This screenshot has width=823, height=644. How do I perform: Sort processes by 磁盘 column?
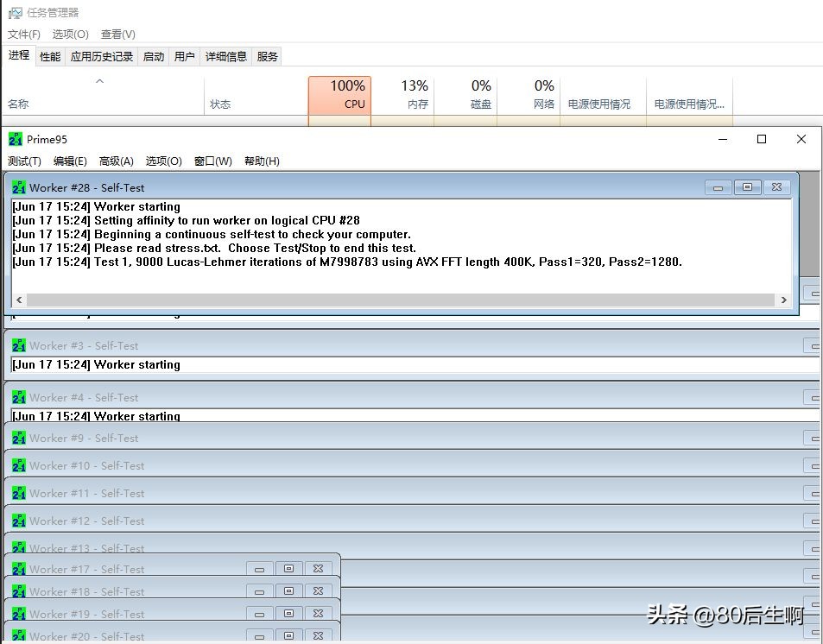(465, 95)
